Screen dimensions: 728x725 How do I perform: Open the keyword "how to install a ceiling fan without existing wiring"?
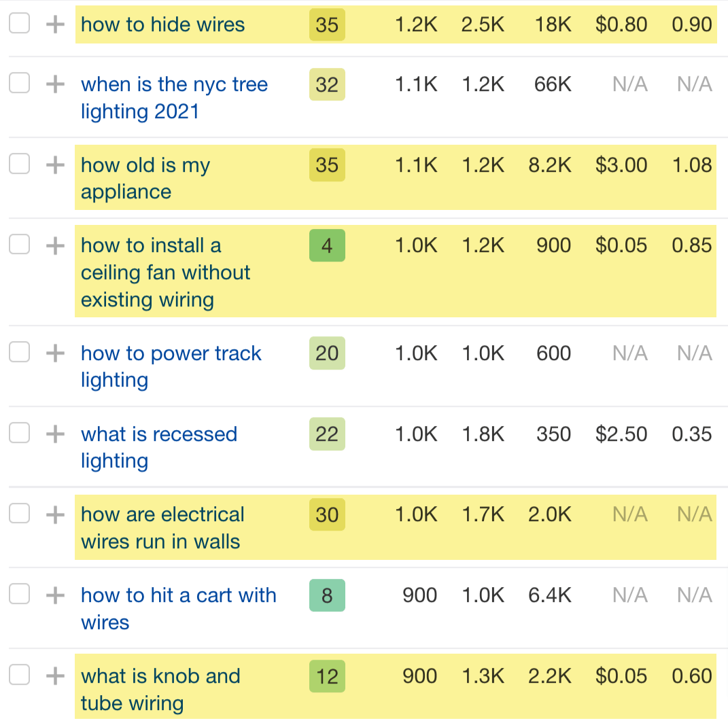tap(165, 272)
